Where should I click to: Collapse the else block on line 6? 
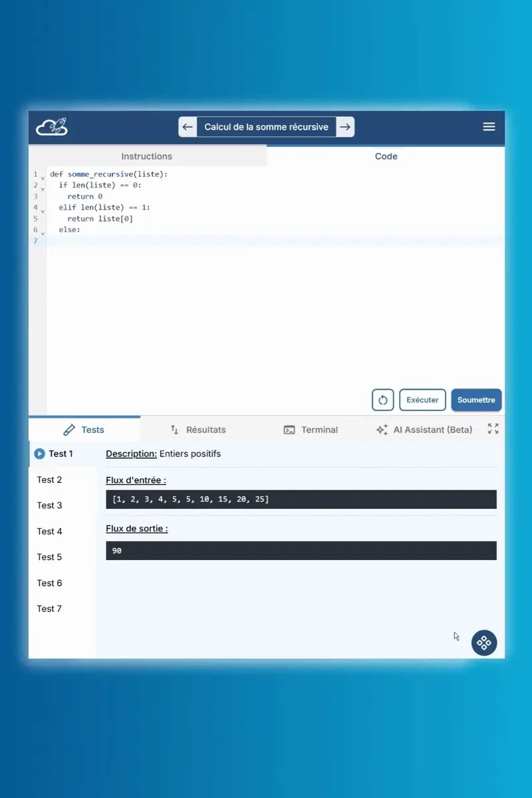click(43, 233)
